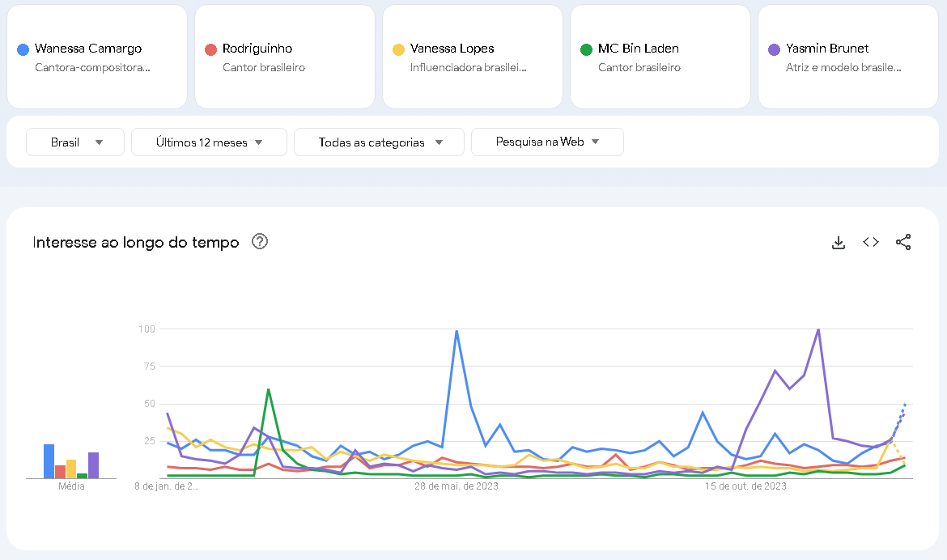This screenshot has width=947, height=560.
Task: Open help for Interesse ao longo do tempo
Action: [x=260, y=242]
